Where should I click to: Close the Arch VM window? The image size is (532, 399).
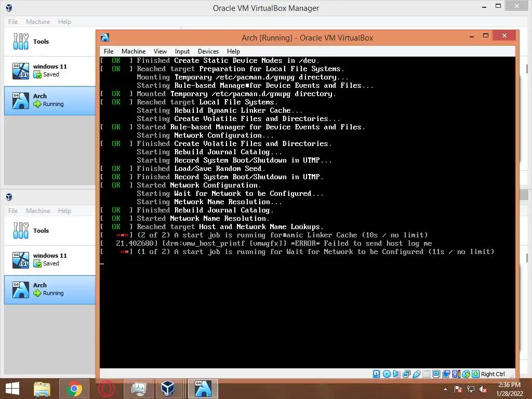504,36
